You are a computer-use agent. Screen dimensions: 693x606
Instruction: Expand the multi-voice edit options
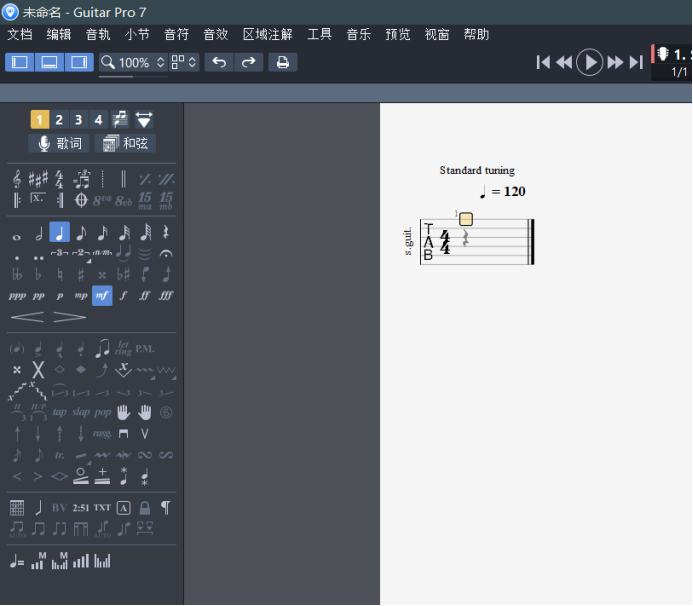tap(144, 120)
